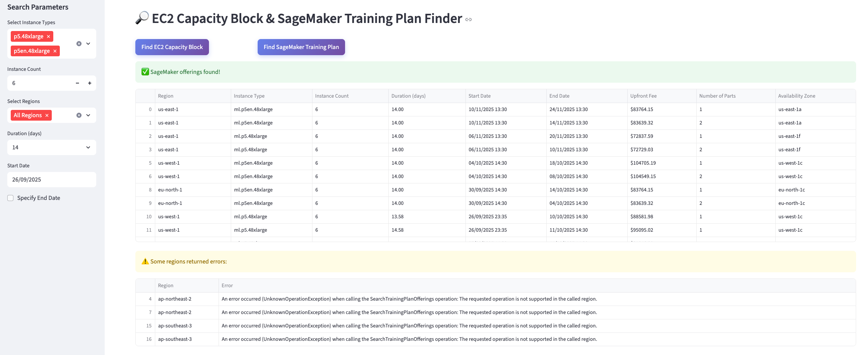This screenshot has width=868, height=355.
Task: Expand the Select Regions dropdown
Action: (89, 115)
